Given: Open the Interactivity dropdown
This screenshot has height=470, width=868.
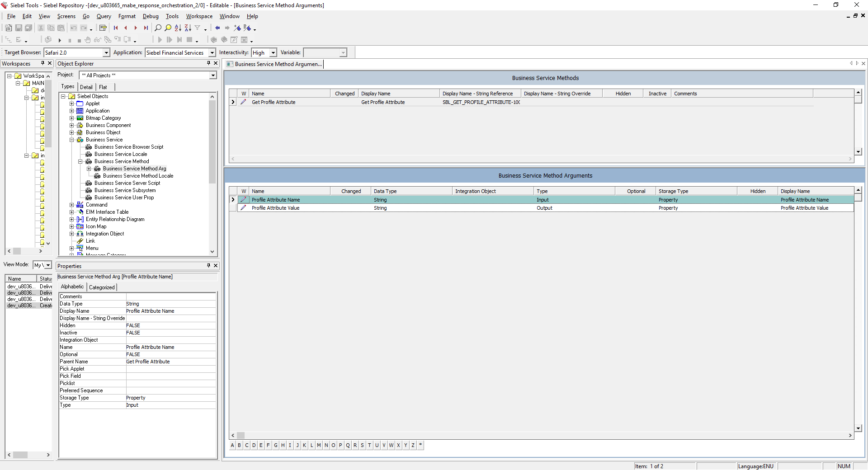Looking at the screenshot, I should coord(273,53).
